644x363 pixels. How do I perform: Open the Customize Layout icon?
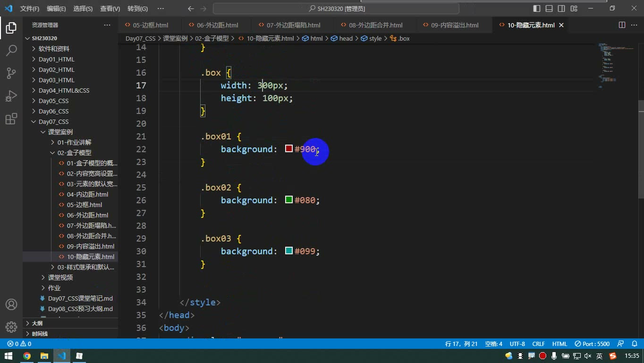coord(574,9)
